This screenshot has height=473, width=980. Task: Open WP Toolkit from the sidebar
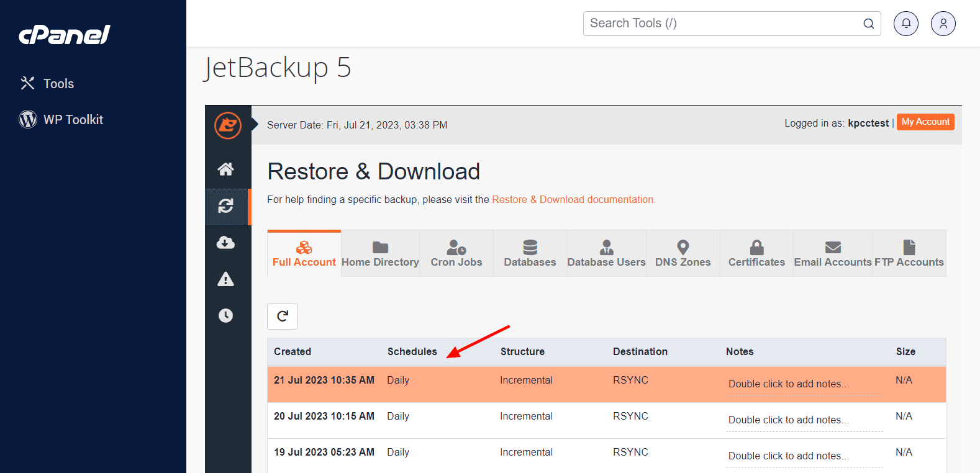(x=73, y=120)
